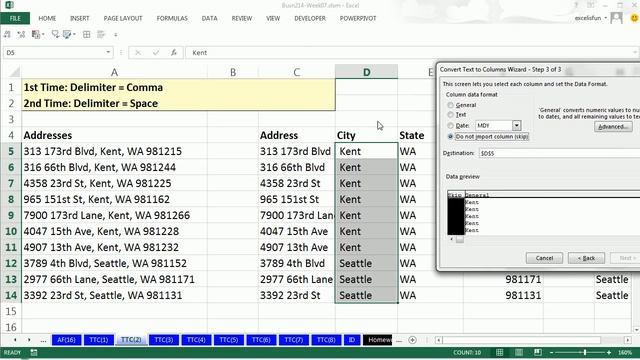Click the sheet tabs ellipsis button

pos(43,340)
